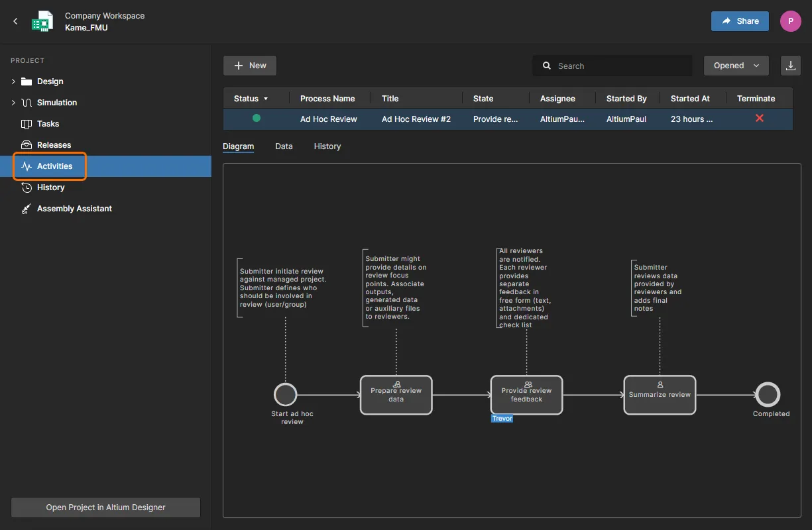Click Open Project in Altium Designer

[105, 507]
